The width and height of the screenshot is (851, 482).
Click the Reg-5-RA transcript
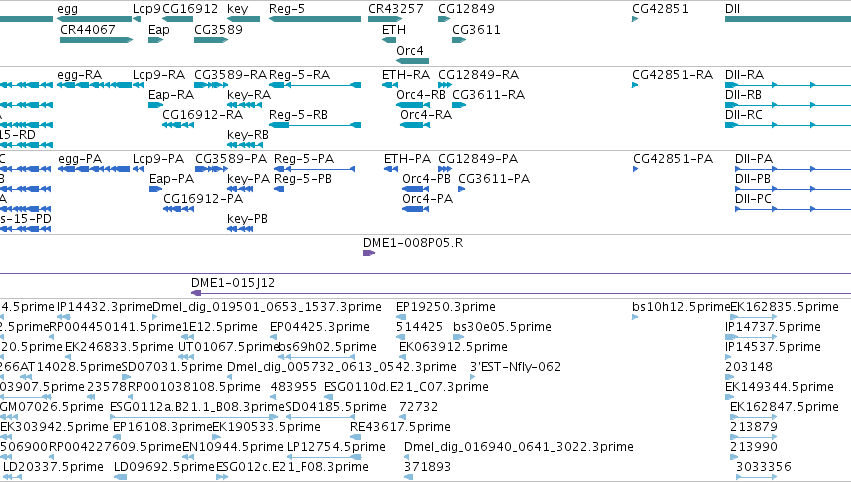tap(315, 85)
